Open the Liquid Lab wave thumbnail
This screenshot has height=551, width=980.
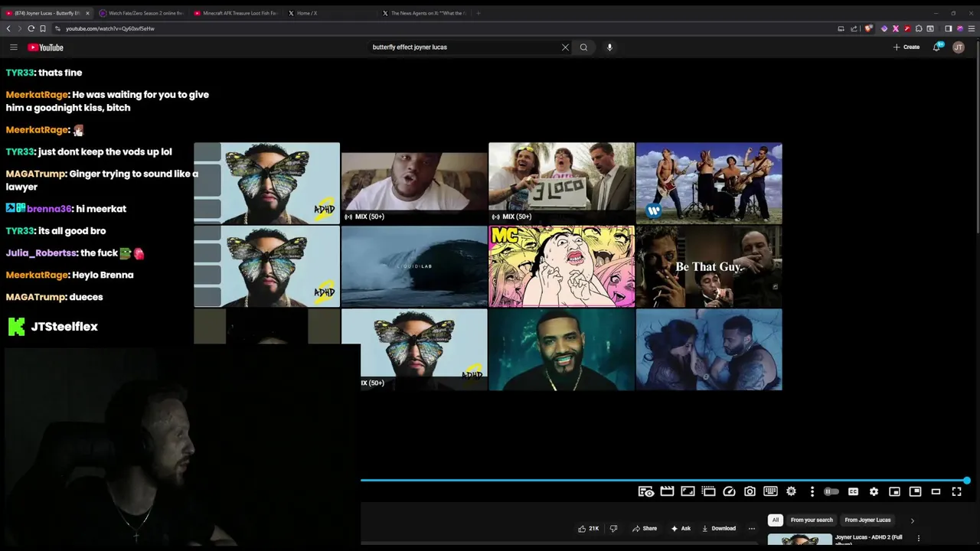pos(414,266)
